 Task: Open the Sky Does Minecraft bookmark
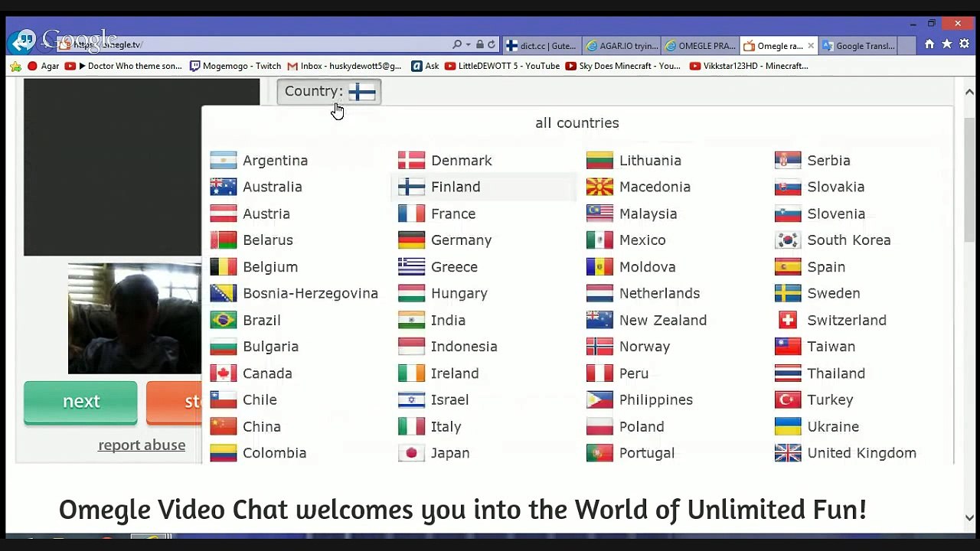(x=623, y=66)
